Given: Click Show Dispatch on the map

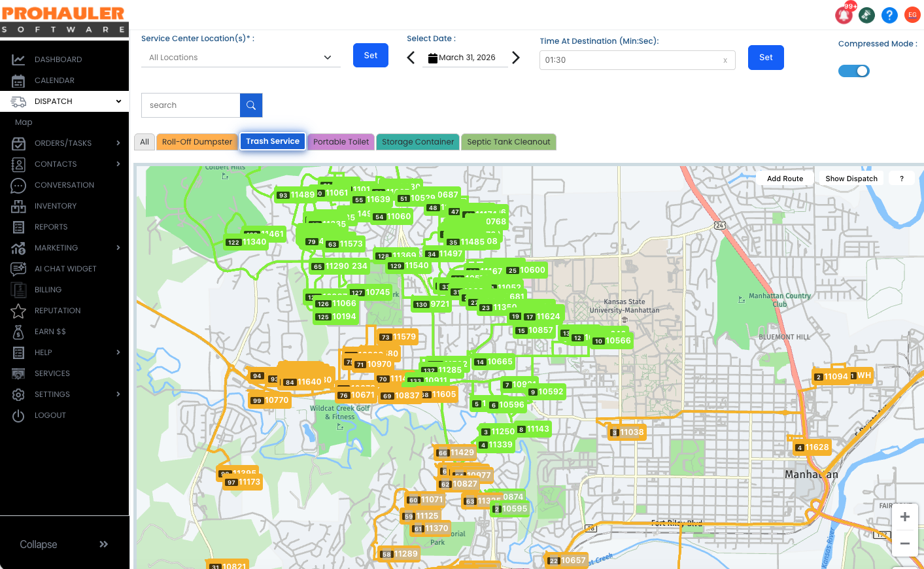Looking at the screenshot, I should point(851,179).
